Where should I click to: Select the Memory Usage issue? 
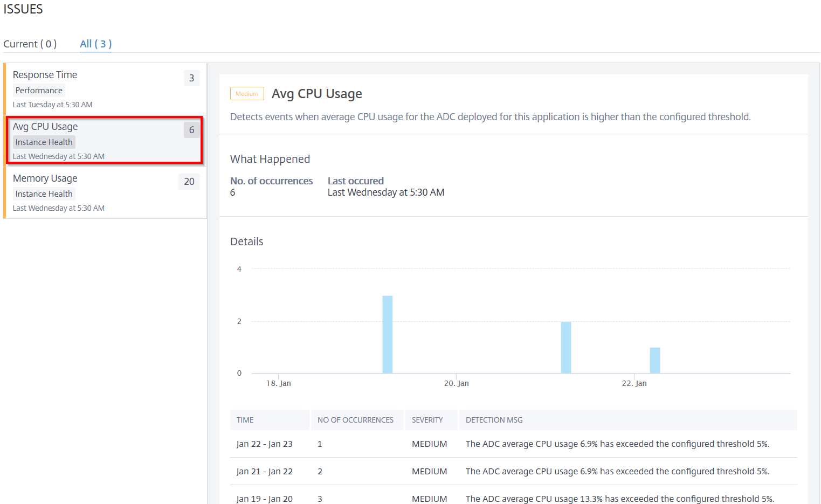(105, 192)
